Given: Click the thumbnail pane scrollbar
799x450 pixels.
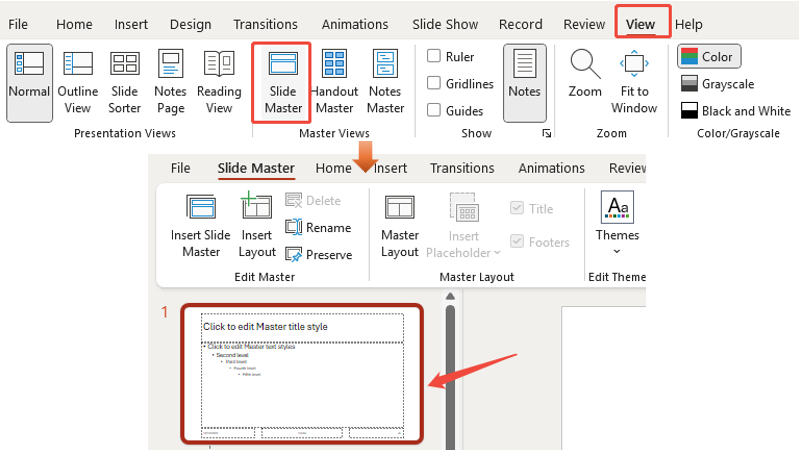Looking at the screenshot, I should [x=450, y=377].
